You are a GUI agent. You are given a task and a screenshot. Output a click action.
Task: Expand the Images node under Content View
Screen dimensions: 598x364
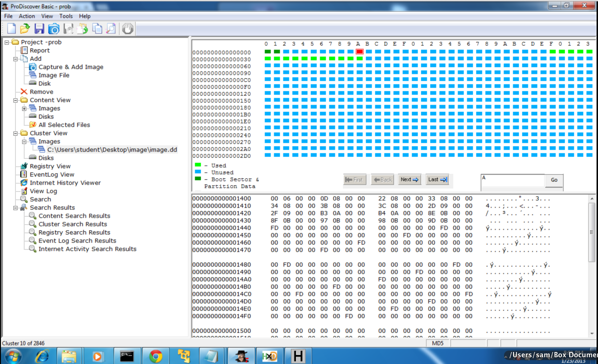click(x=24, y=108)
